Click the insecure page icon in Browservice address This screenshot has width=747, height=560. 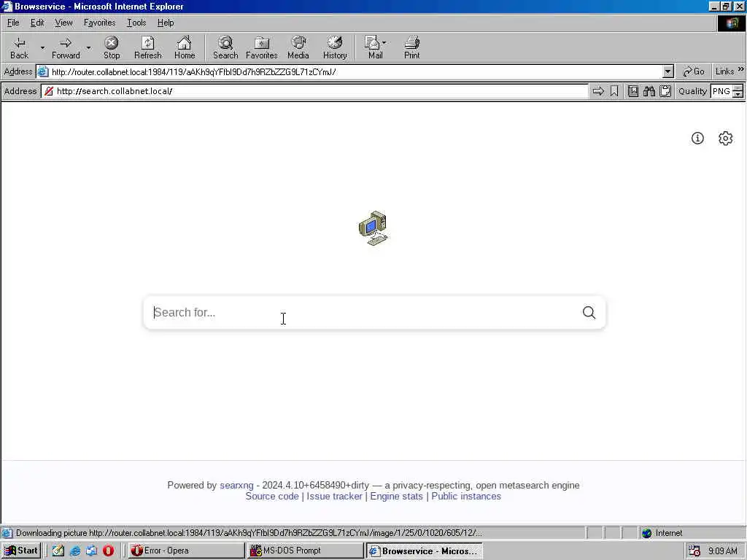[49, 91]
